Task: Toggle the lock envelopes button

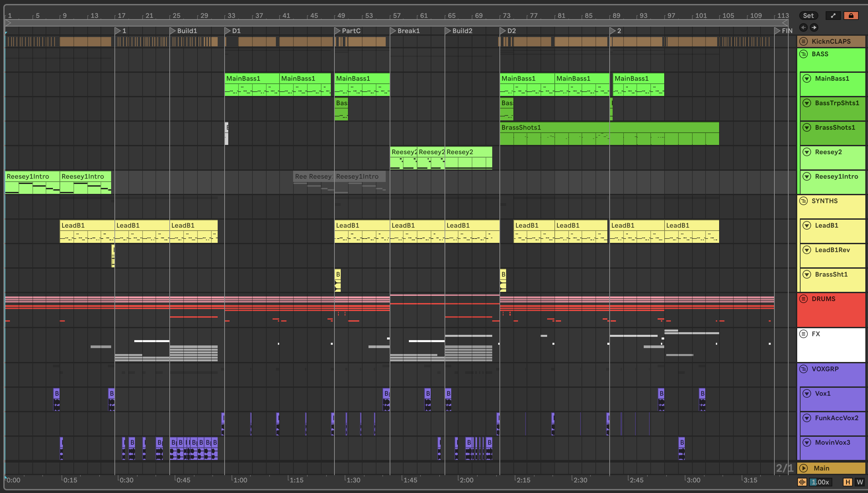Action: 851,16
